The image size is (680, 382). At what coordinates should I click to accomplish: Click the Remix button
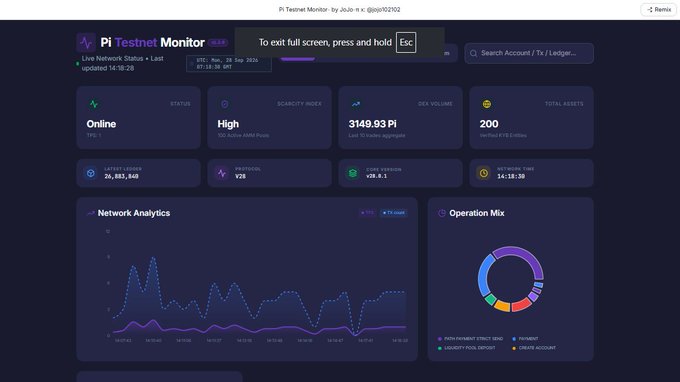click(659, 10)
